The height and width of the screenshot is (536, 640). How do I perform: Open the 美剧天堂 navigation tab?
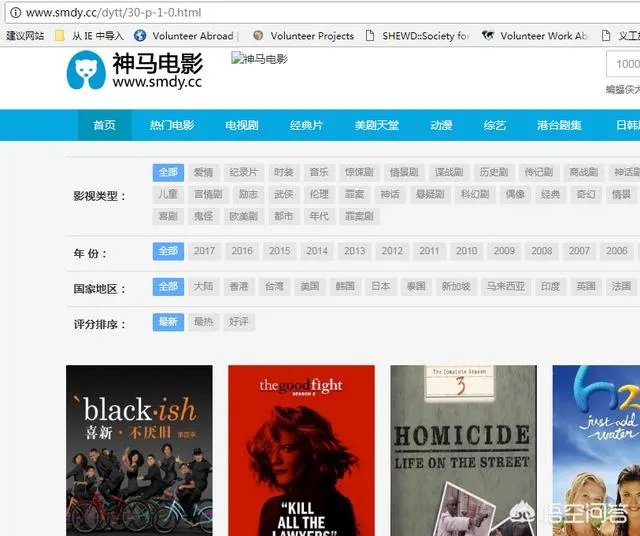tap(376, 125)
